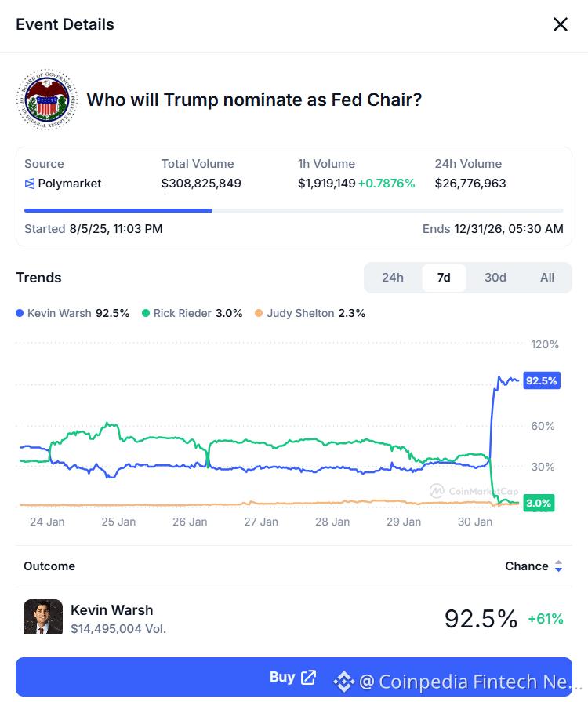The height and width of the screenshot is (702, 588).
Task: Click the Polymarket source logo
Action: pos(30,184)
